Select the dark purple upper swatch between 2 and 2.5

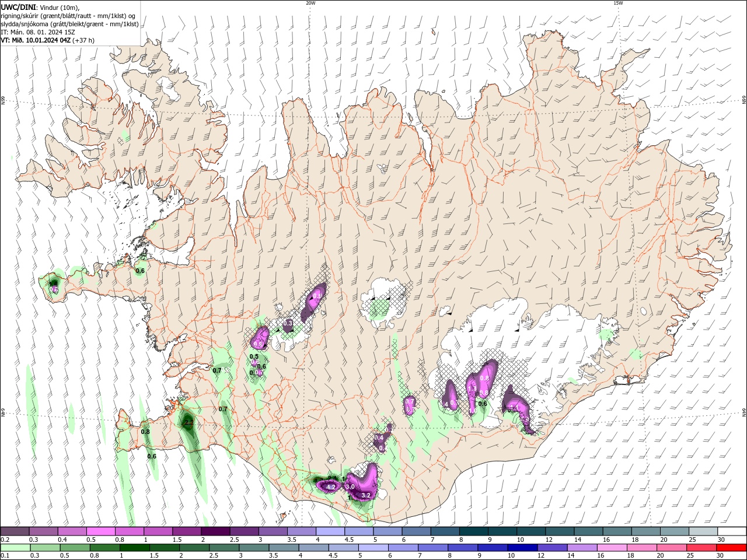point(215,531)
